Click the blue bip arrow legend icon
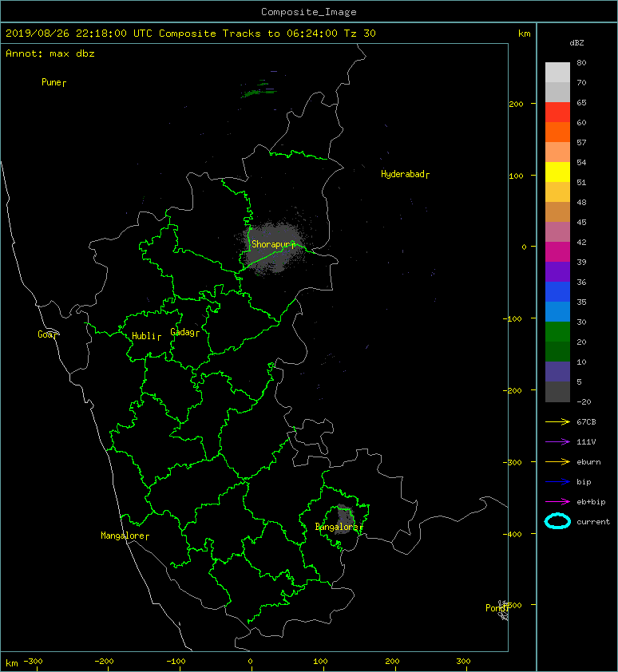The height and width of the screenshot is (672, 618). [x=557, y=482]
